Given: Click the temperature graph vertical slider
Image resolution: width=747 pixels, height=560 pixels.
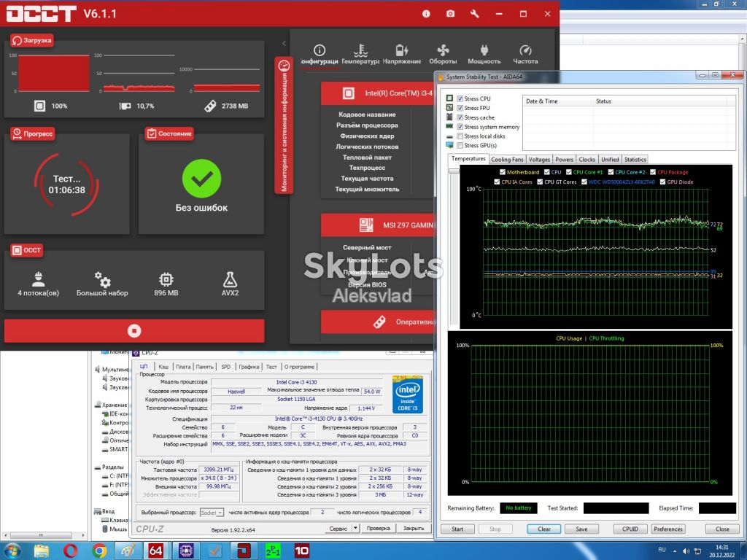Looking at the screenshot, I should 454,171.
